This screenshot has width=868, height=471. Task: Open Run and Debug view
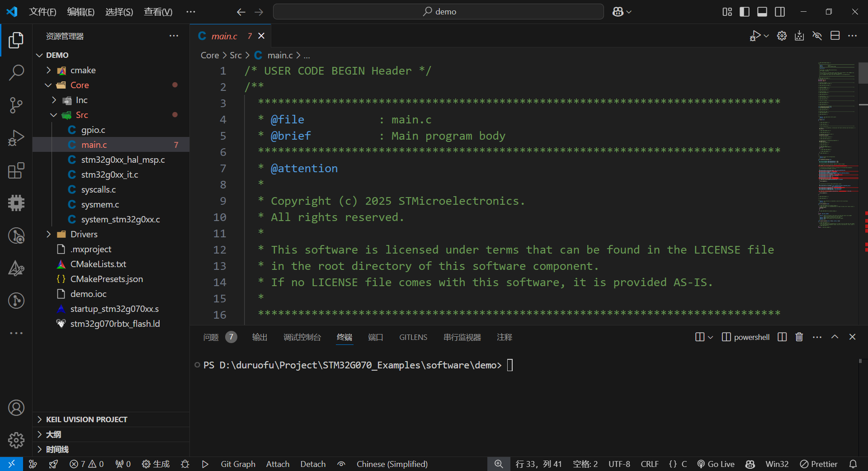point(16,138)
